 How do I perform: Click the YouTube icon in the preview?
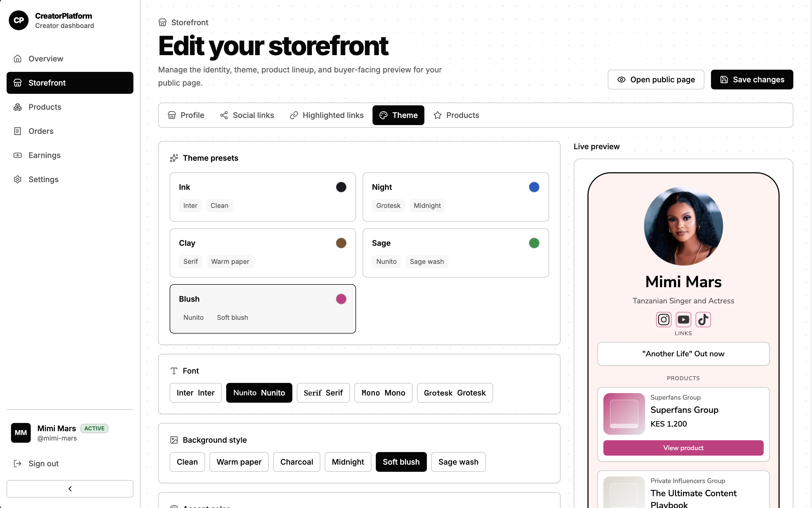[683, 320]
